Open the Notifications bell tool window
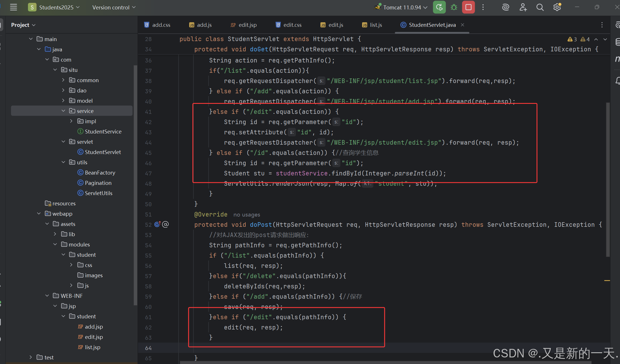This screenshot has width=620, height=364. pos(617,81)
